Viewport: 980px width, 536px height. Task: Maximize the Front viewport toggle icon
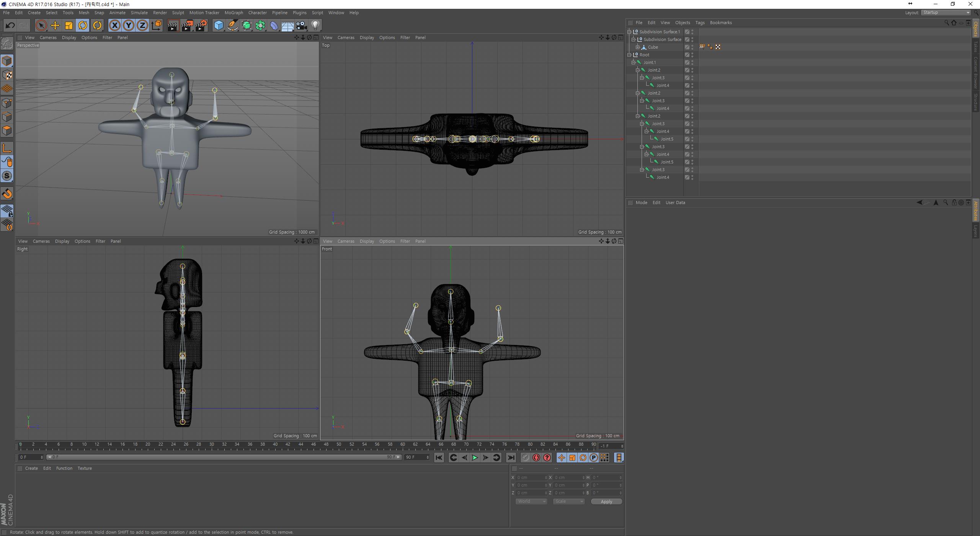(x=621, y=241)
